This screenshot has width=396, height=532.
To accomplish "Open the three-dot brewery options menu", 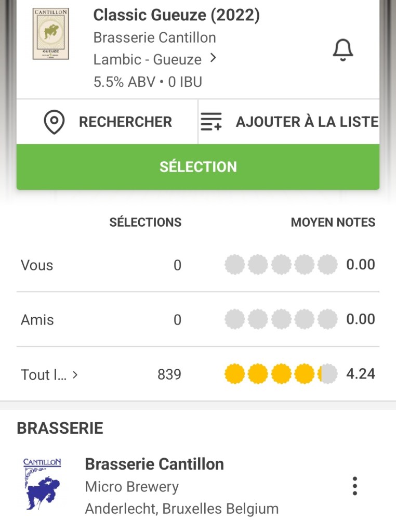I will tap(354, 486).
